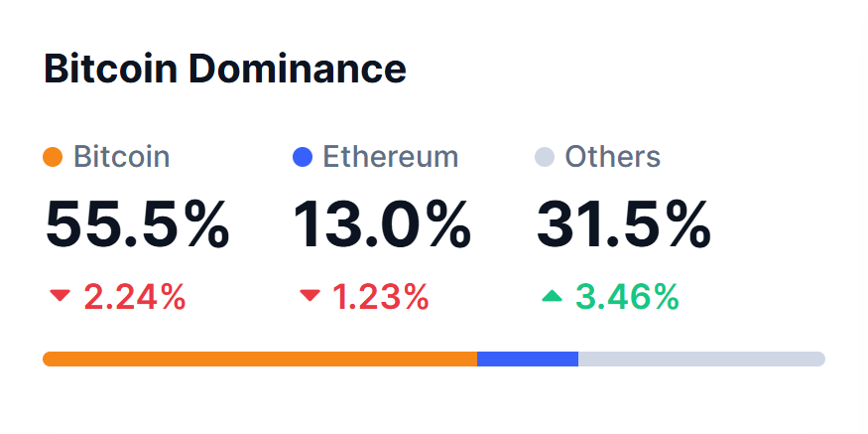This screenshot has width=868, height=434.
Task: Select the Others legend label
Action: click(612, 157)
